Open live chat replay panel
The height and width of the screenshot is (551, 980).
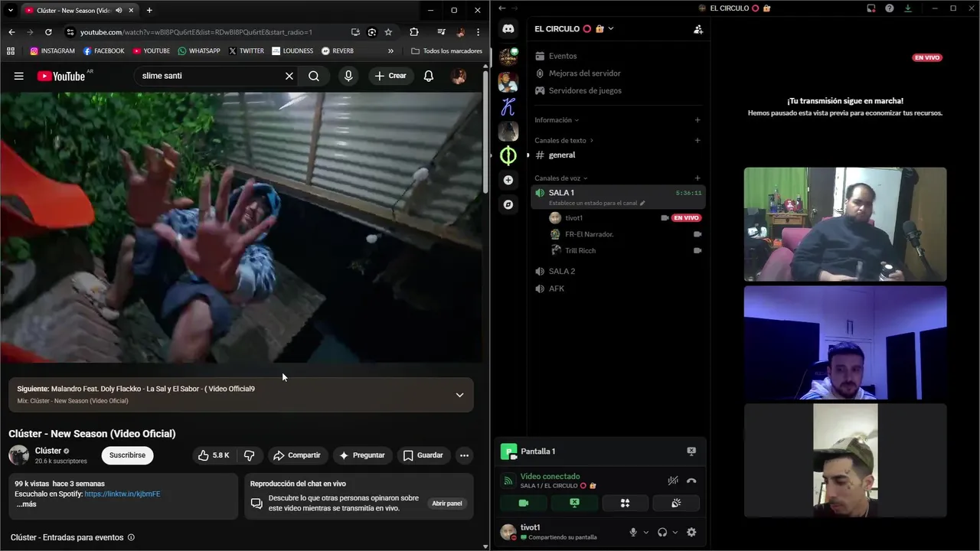point(447,504)
